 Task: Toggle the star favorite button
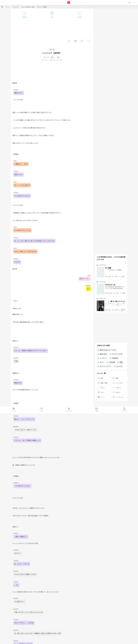[82, 41]
